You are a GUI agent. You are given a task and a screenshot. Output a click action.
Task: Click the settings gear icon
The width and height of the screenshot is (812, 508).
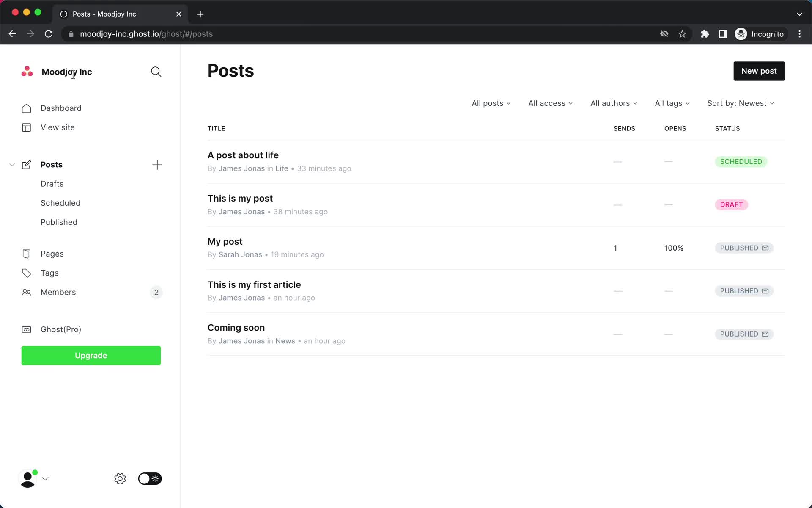pyautogui.click(x=120, y=479)
